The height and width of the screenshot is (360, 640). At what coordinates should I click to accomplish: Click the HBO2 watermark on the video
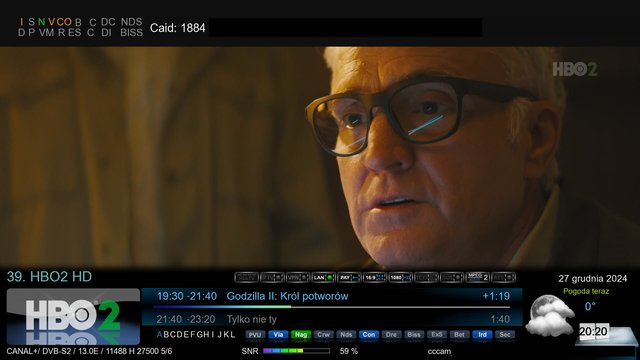coord(575,69)
